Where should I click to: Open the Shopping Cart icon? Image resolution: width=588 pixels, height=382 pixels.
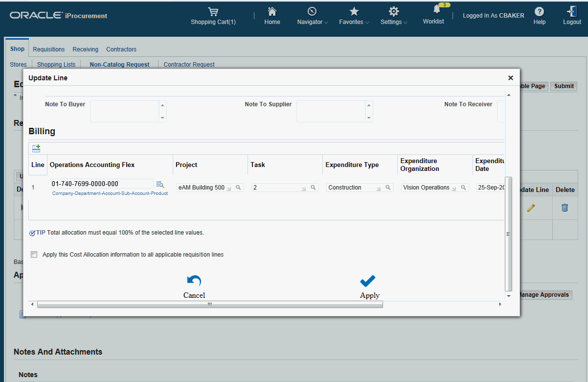213,11
